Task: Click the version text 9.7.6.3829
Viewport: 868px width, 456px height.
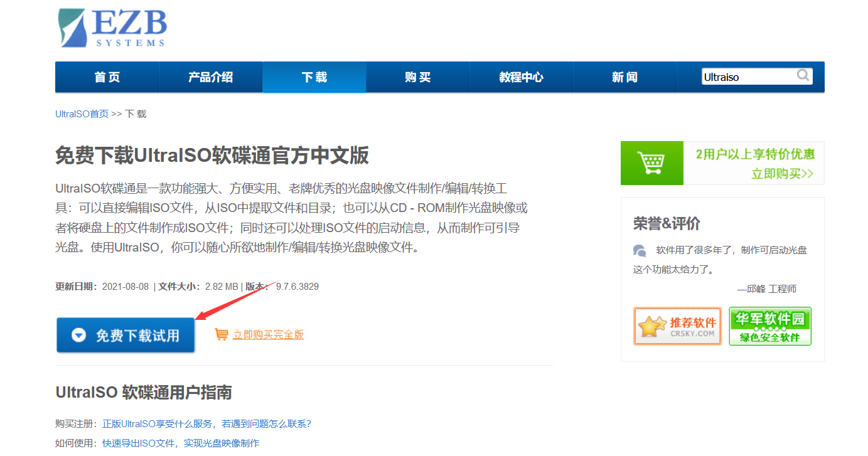Action: 297,287
